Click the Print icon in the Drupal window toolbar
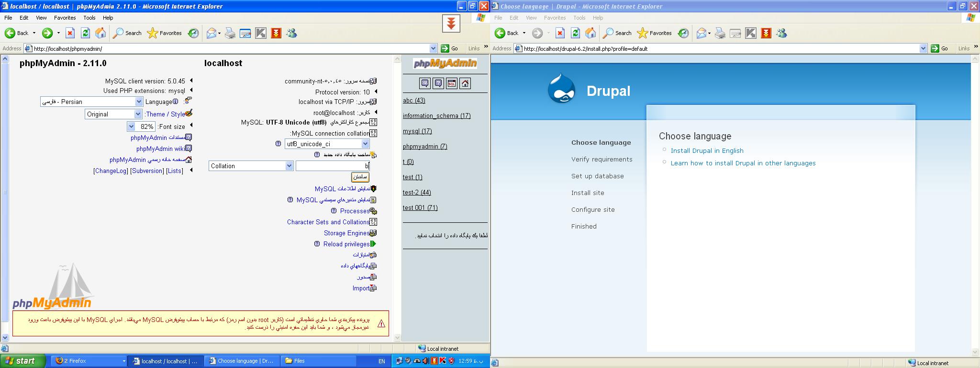The image size is (980, 368). tap(720, 33)
